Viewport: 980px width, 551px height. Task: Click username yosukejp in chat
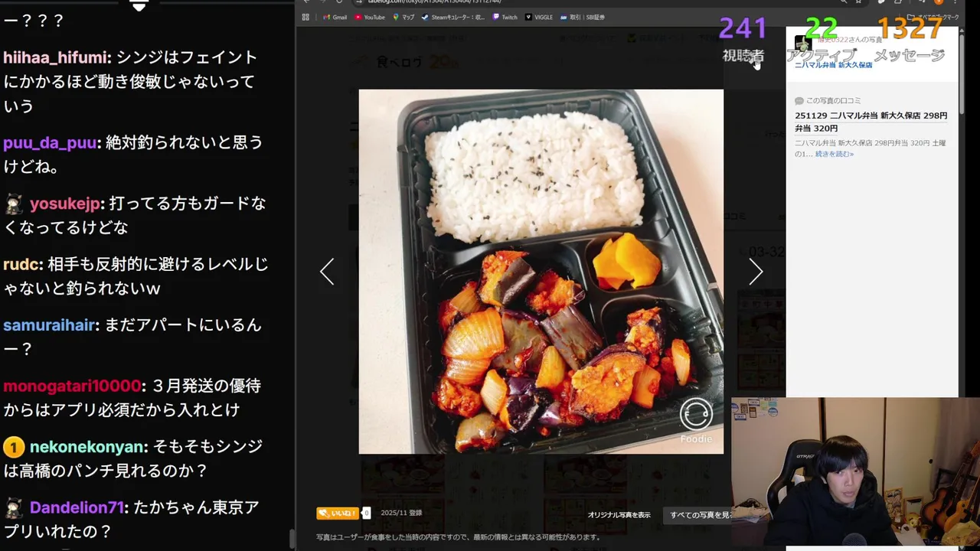[65, 204]
